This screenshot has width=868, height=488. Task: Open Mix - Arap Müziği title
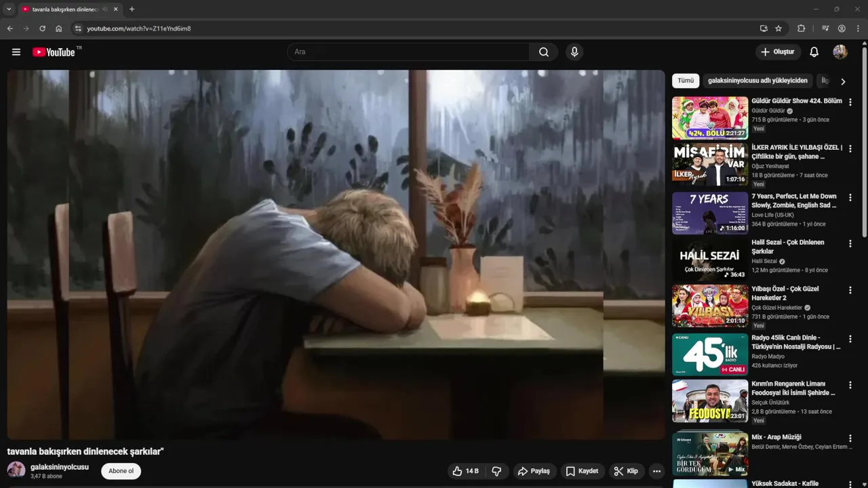coord(776,437)
